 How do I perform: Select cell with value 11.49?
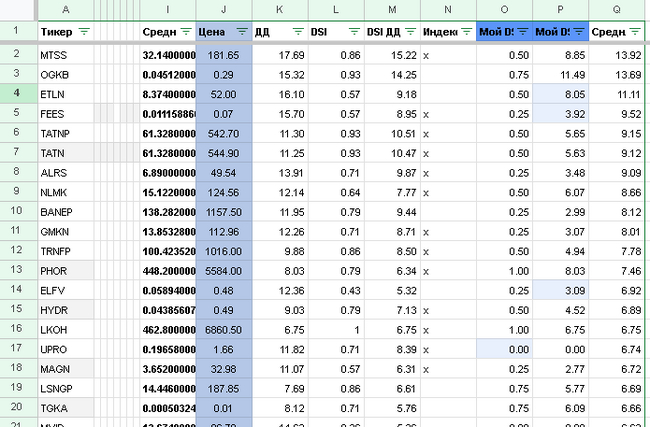tap(560, 74)
